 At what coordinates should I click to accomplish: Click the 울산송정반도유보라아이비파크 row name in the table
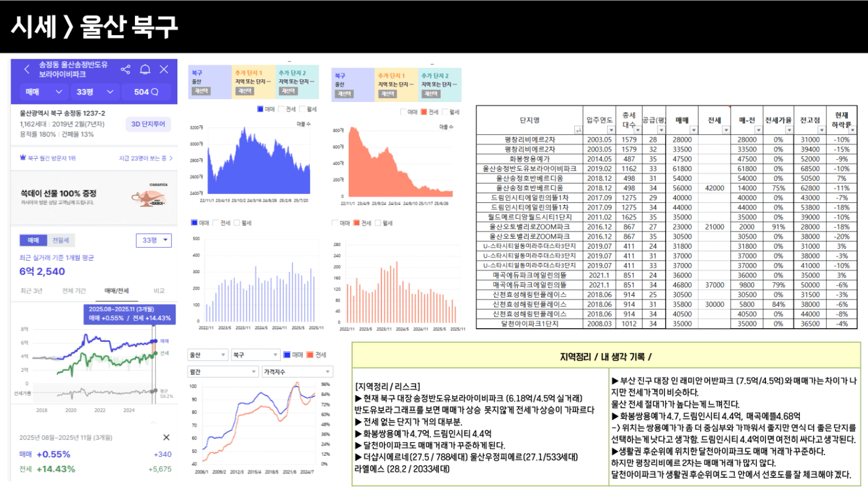pyautogui.click(x=530, y=168)
